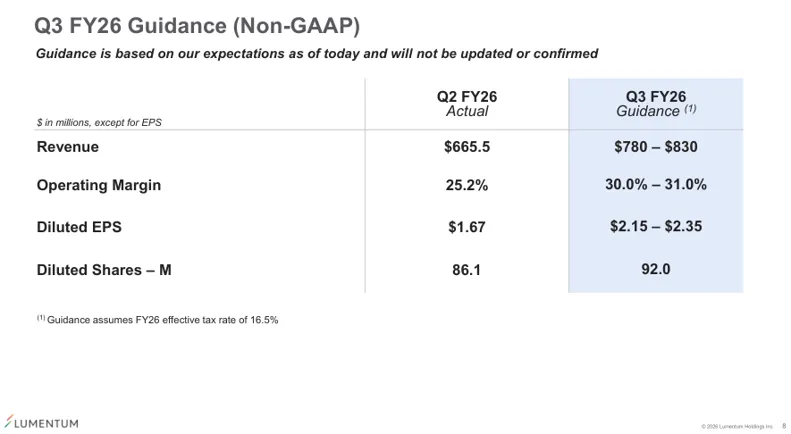Select the $1.67 diluted EPS value
The height and width of the screenshot is (434, 791).
coord(466,227)
